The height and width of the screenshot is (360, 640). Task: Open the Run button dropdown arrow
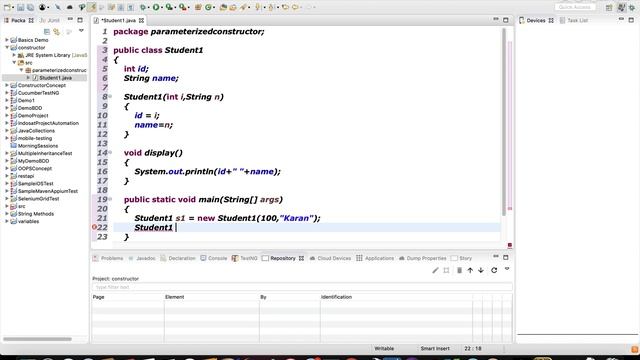coord(162,8)
